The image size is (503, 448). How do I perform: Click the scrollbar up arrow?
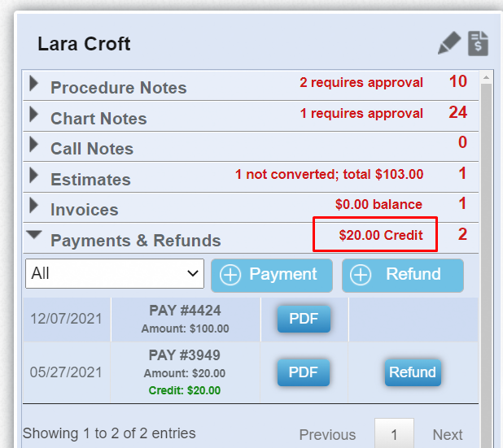[x=487, y=77]
